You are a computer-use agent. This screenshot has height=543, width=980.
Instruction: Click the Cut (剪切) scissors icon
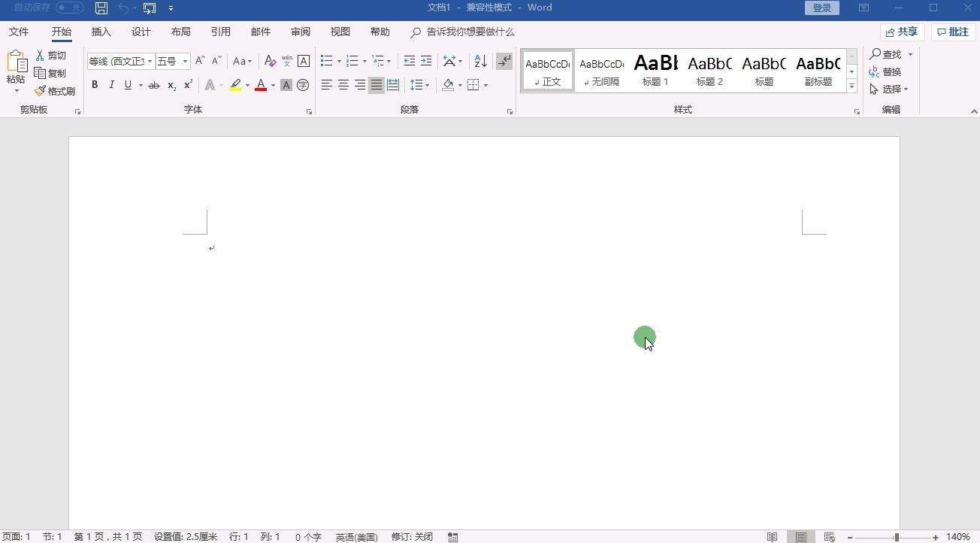(41, 56)
